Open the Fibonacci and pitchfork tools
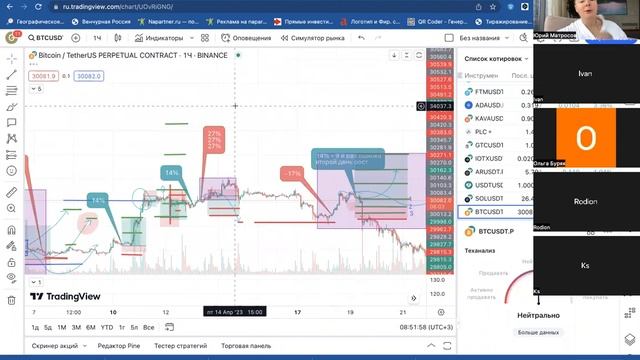The height and width of the screenshot is (360, 640). click(11, 91)
